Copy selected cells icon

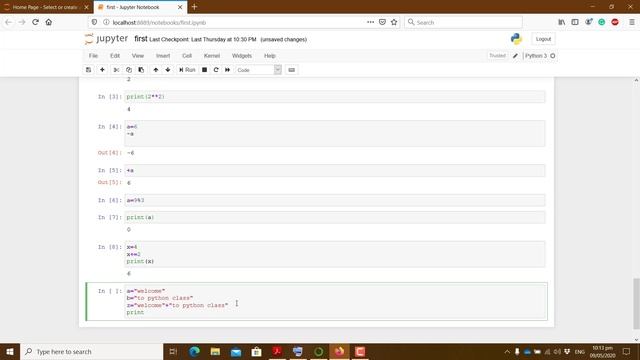[x=129, y=70]
